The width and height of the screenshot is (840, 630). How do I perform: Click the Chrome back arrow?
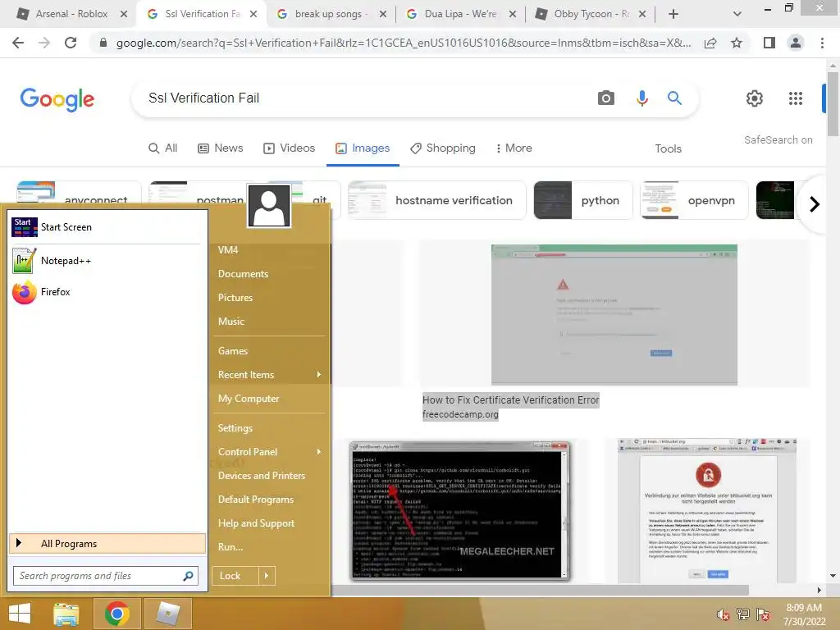click(x=18, y=43)
